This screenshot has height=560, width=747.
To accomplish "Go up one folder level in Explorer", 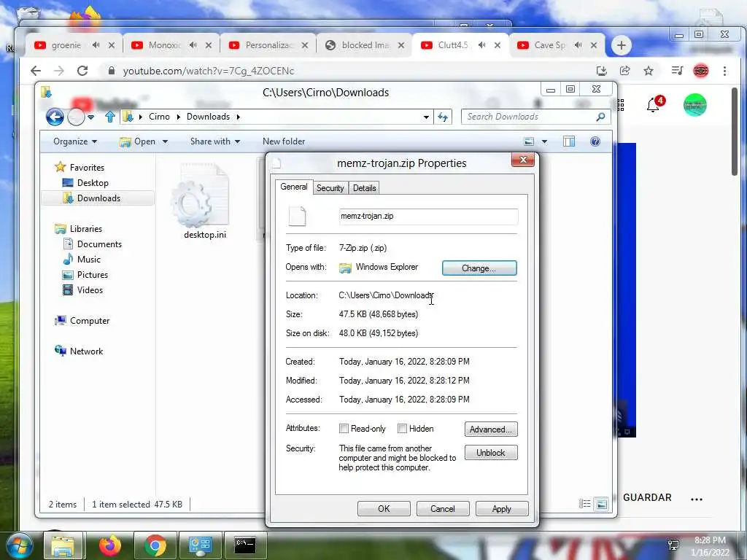I will pyautogui.click(x=110, y=117).
